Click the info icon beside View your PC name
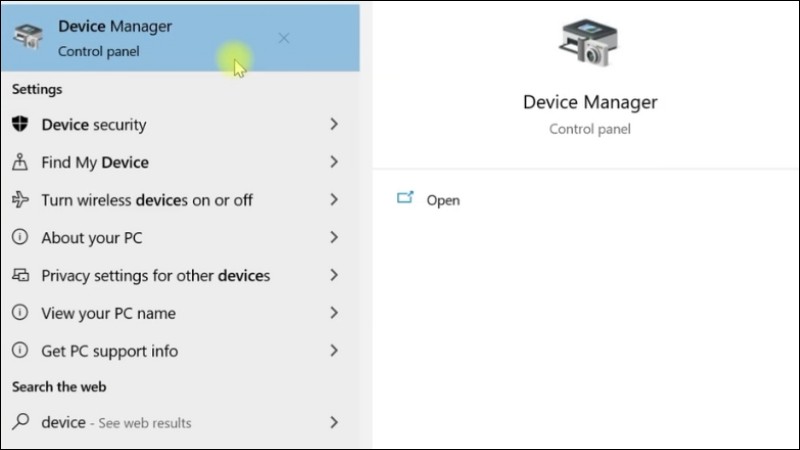This screenshot has width=800, height=450. click(x=20, y=312)
